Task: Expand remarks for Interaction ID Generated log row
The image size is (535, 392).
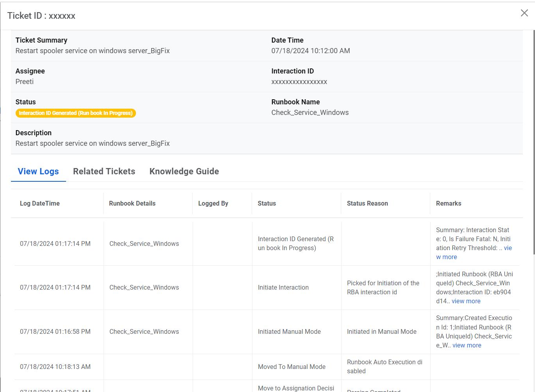Action: (447, 257)
